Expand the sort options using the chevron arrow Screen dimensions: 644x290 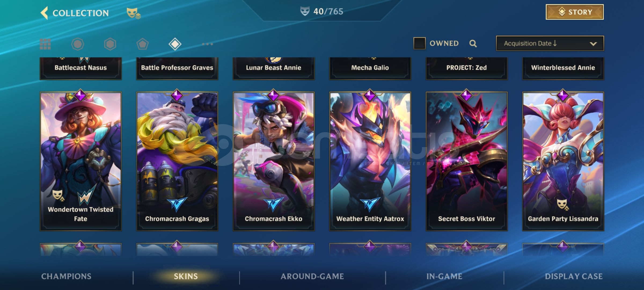coord(593,44)
